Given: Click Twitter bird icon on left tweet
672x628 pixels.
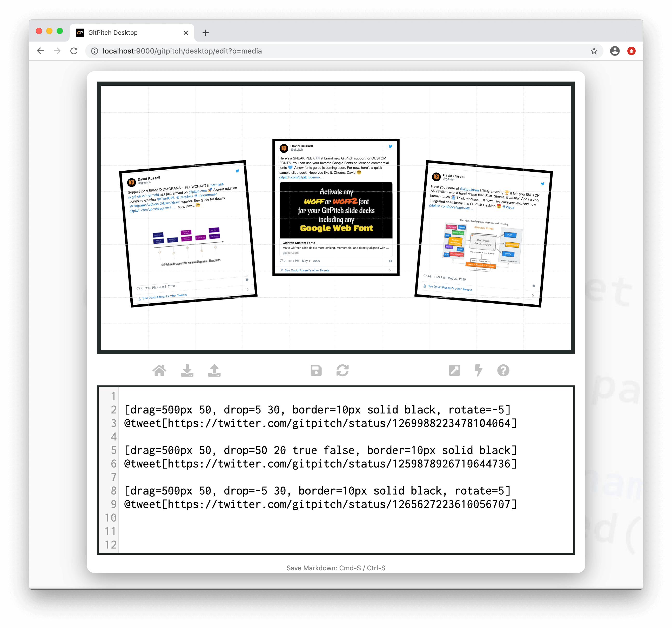Looking at the screenshot, I should tap(237, 171).
